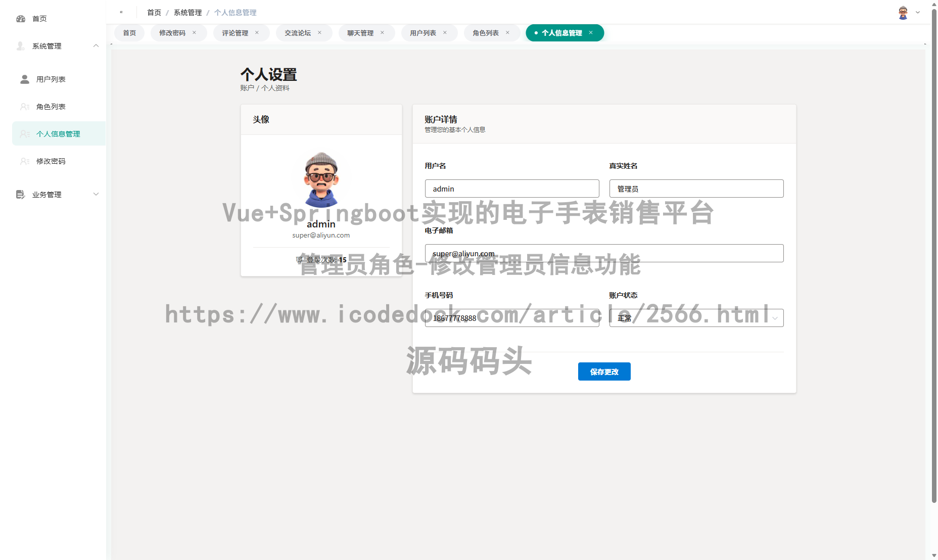Click the dashboard icon next to 首页

[21, 19]
